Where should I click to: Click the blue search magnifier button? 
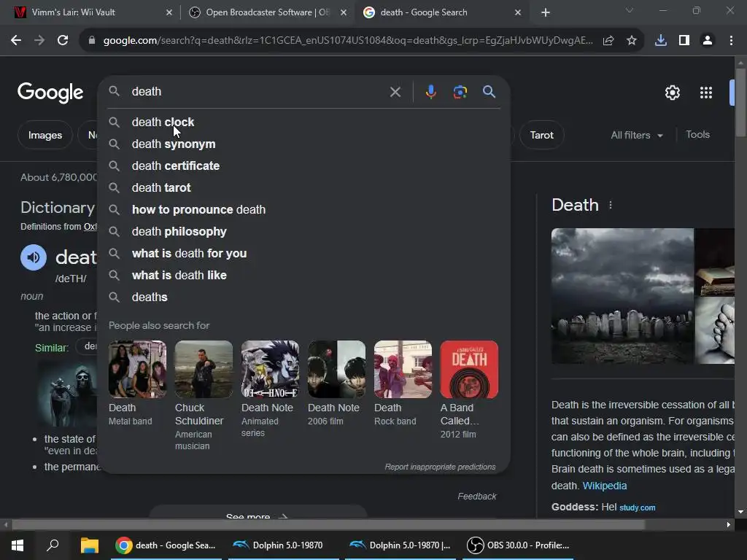tap(489, 91)
